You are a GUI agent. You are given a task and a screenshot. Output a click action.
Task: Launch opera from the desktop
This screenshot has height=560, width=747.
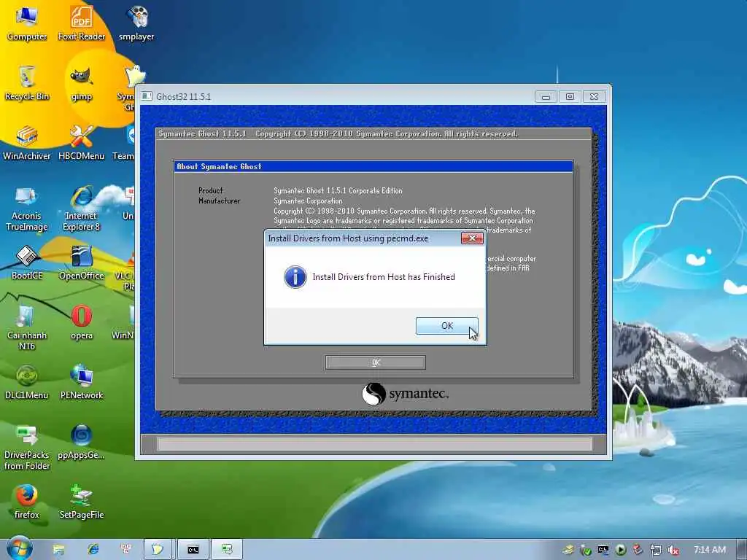[x=82, y=323]
